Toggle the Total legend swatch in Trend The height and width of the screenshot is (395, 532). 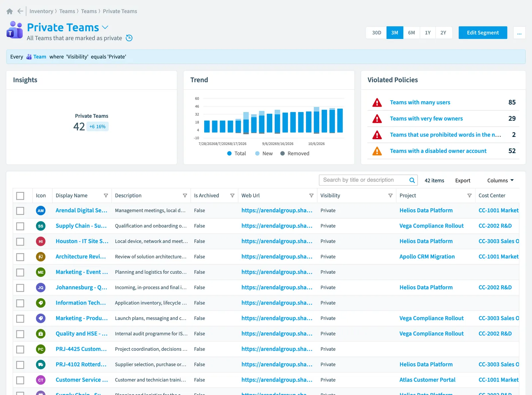point(229,153)
